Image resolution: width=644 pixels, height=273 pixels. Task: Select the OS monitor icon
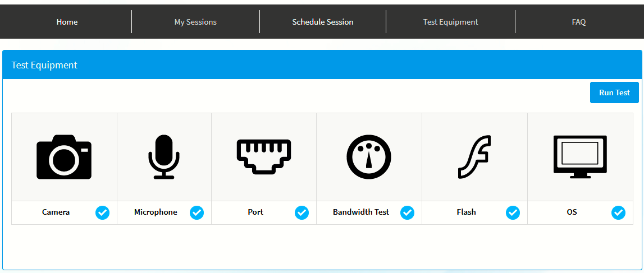[580, 156]
